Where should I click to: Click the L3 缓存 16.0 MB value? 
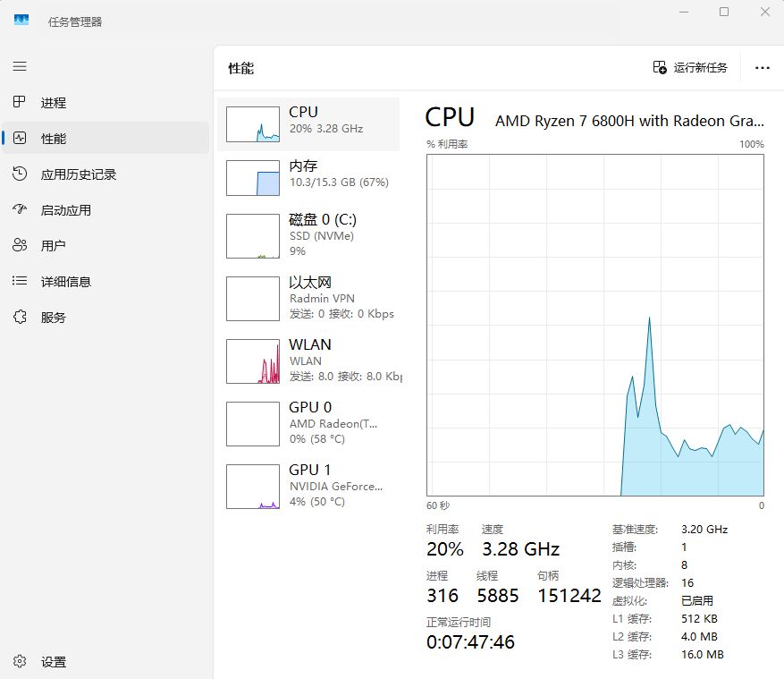coord(703,655)
